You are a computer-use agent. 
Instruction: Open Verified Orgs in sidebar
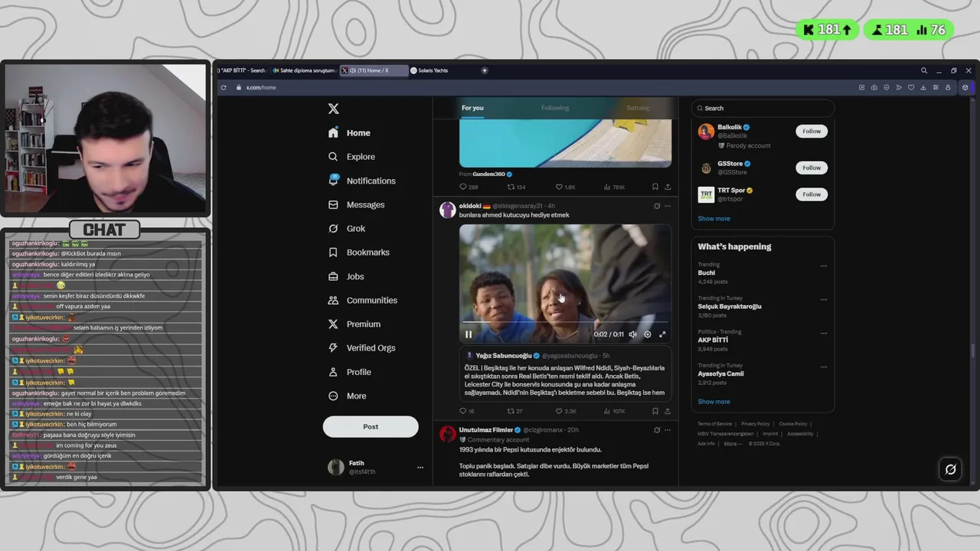tap(361, 347)
